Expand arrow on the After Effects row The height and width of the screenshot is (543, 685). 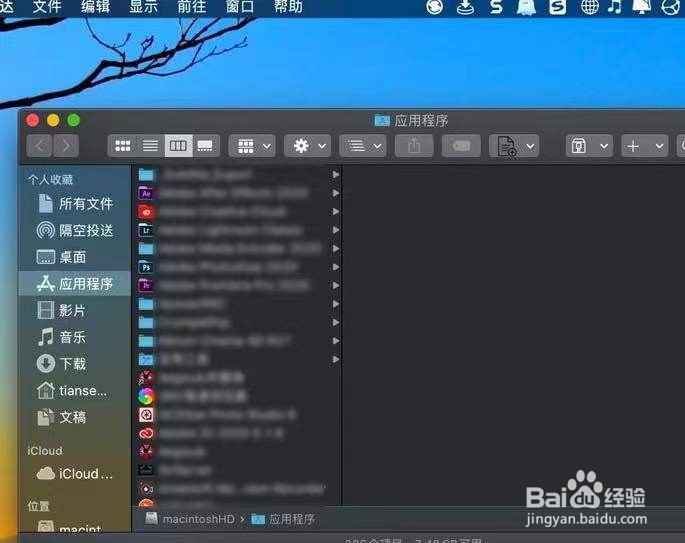(x=336, y=193)
